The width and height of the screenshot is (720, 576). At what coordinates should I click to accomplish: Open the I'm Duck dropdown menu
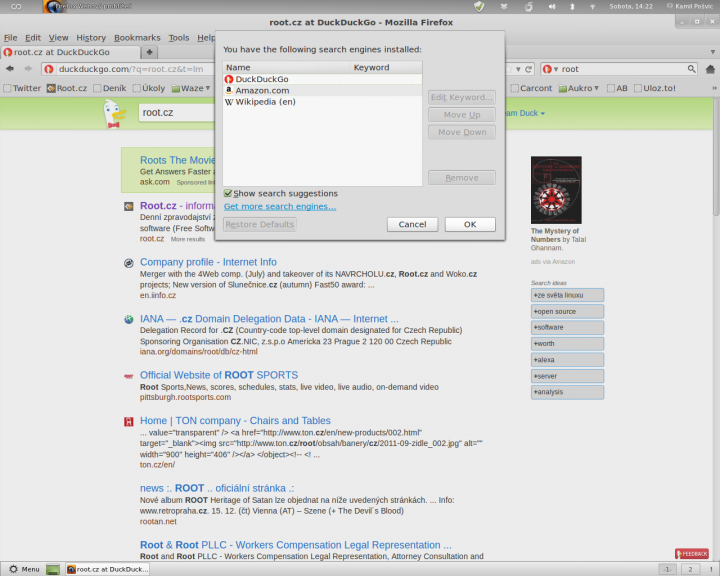[525, 113]
